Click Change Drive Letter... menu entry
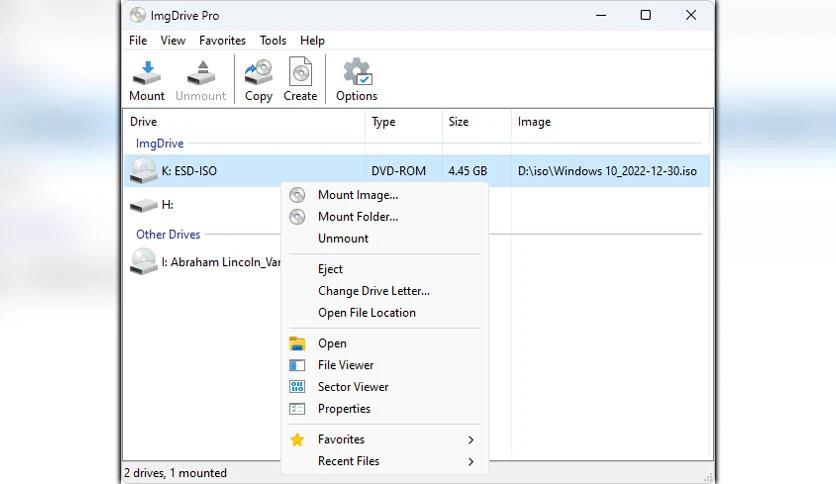 click(x=373, y=291)
